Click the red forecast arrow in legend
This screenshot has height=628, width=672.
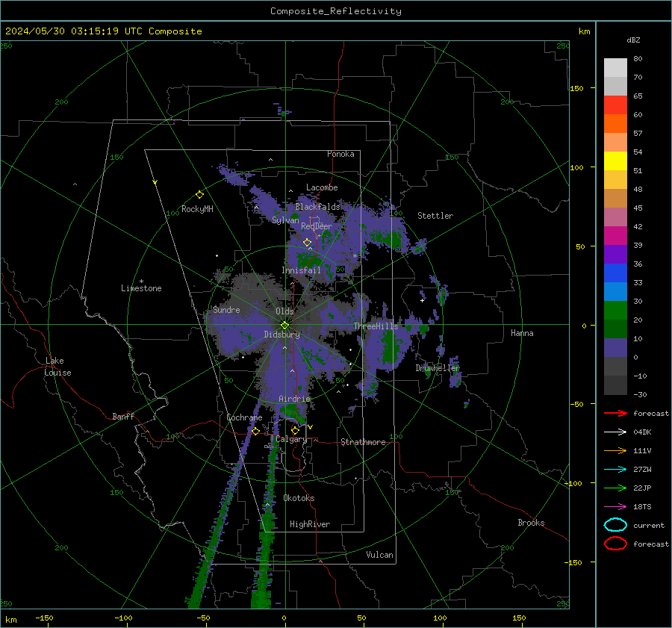coord(615,413)
